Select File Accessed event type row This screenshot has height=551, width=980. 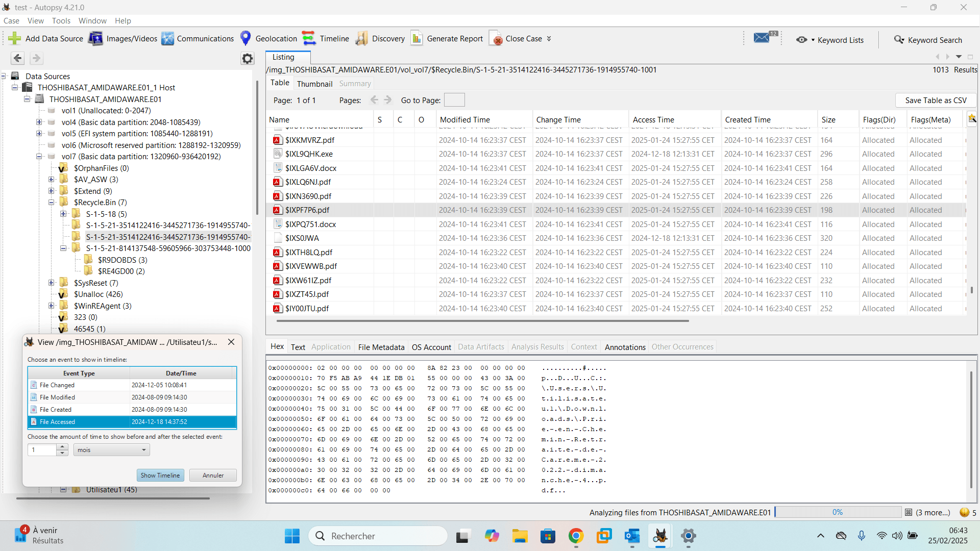click(x=131, y=421)
